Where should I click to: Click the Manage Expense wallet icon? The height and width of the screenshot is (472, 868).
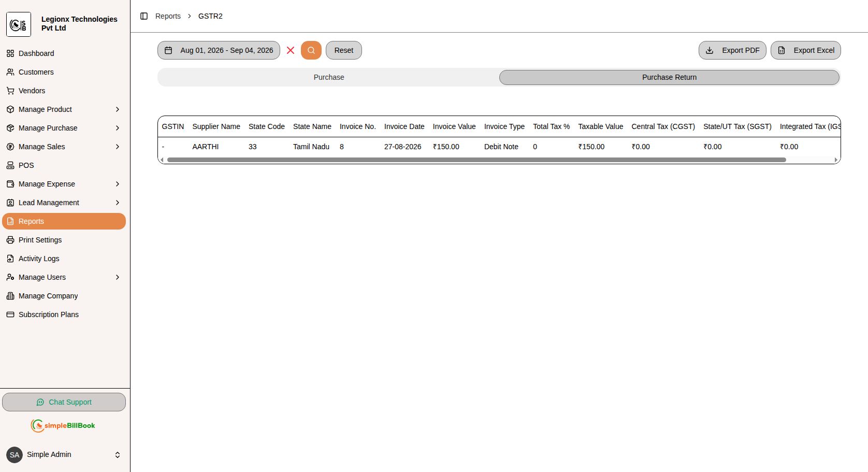10,184
